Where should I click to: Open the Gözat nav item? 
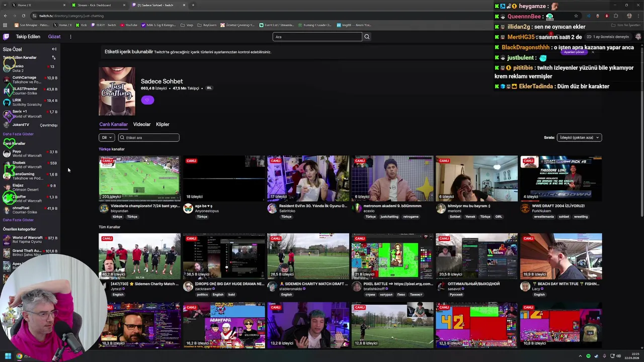tap(54, 37)
